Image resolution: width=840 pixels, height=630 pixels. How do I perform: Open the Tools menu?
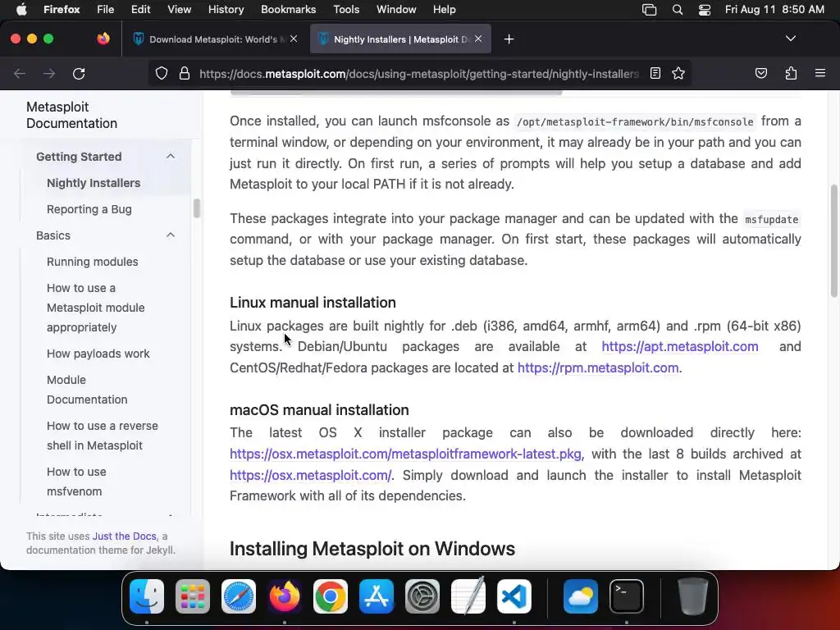[346, 9]
